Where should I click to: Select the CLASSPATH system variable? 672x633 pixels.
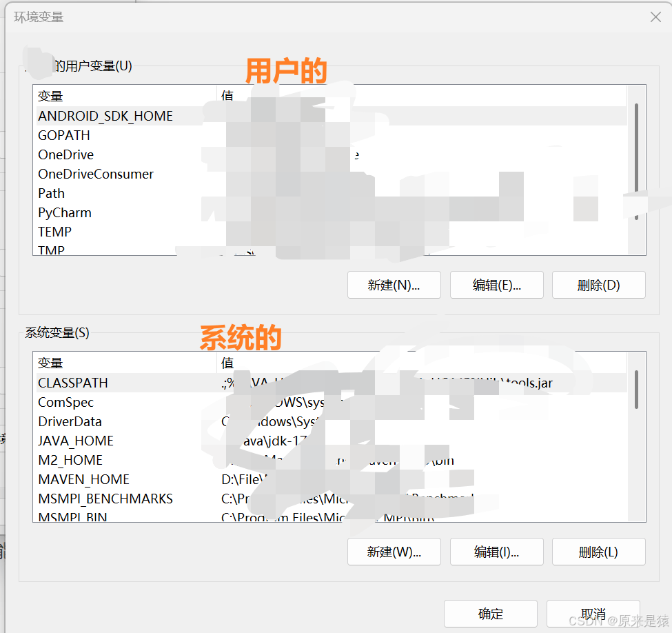pos(73,383)
